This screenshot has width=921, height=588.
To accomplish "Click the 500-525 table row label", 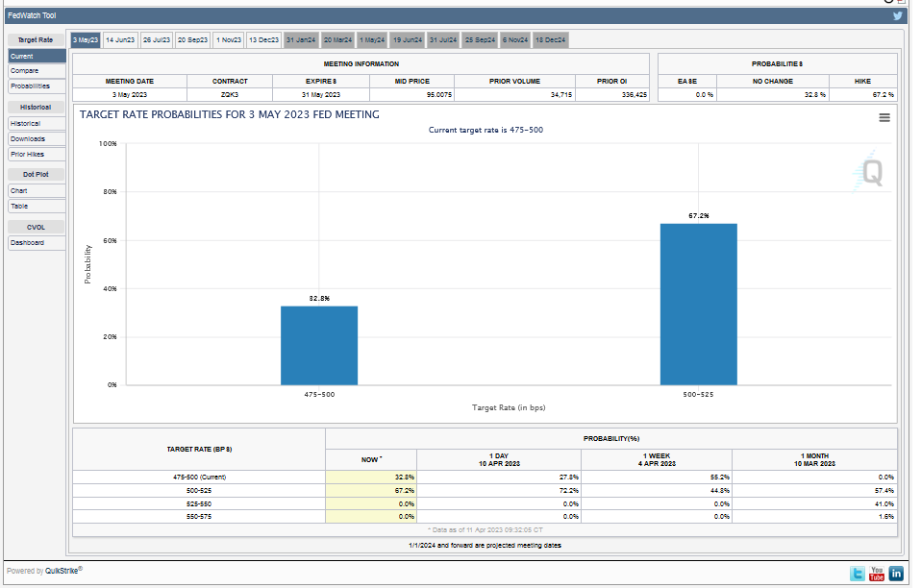I will [199, 491].
